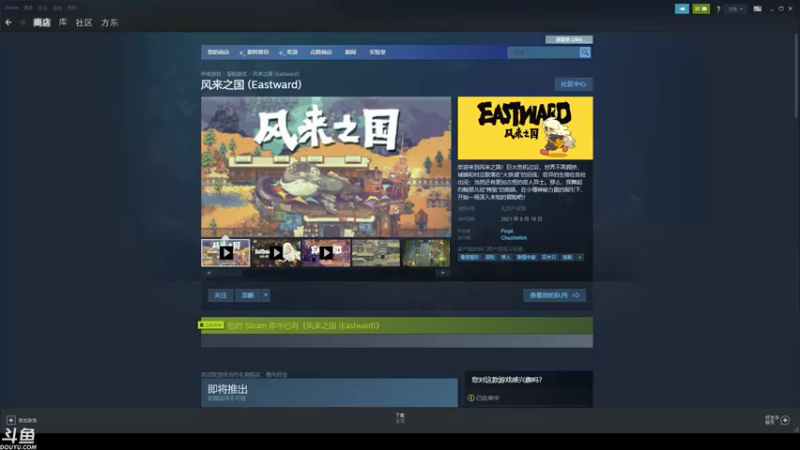This screenshot has height=450, width=800.
Task: Open 商店 (Store) tab
Action: [41, 22]
